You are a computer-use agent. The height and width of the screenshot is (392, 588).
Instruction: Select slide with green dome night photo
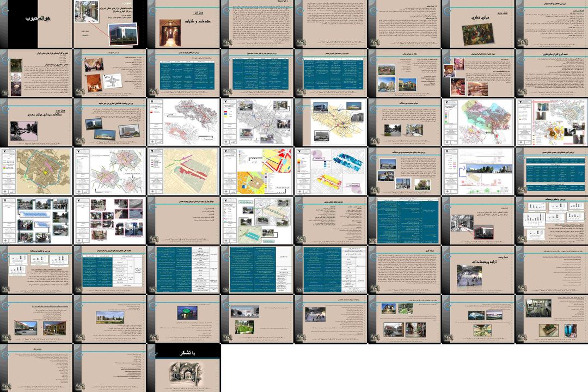click(x=183, y=319)
